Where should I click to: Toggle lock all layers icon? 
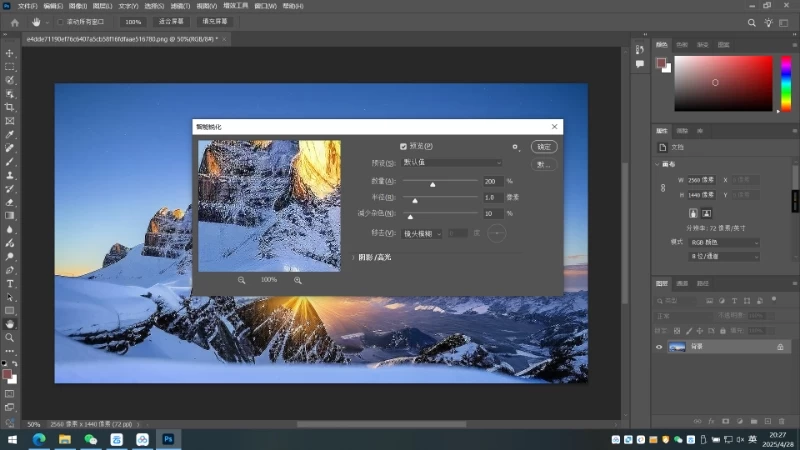pyautogui.click(x=722, y=331)
